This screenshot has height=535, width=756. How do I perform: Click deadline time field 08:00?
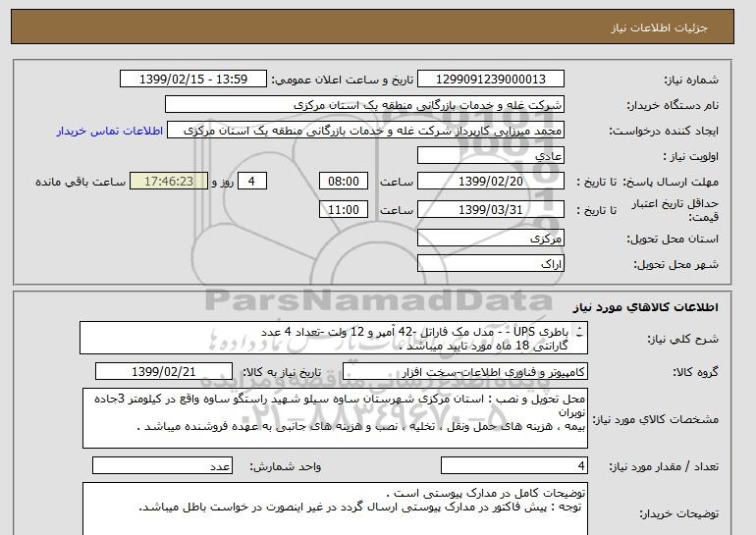(x=344, y=182)
